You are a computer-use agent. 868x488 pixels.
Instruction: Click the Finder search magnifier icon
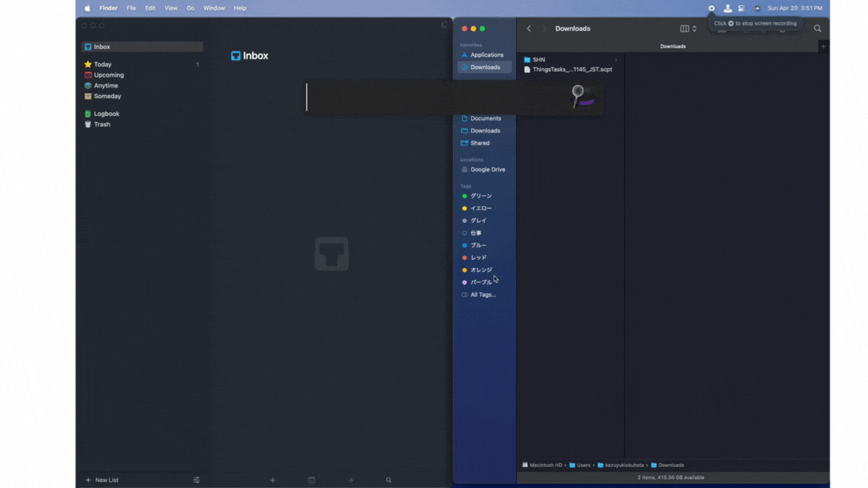[x=818, y=28]
